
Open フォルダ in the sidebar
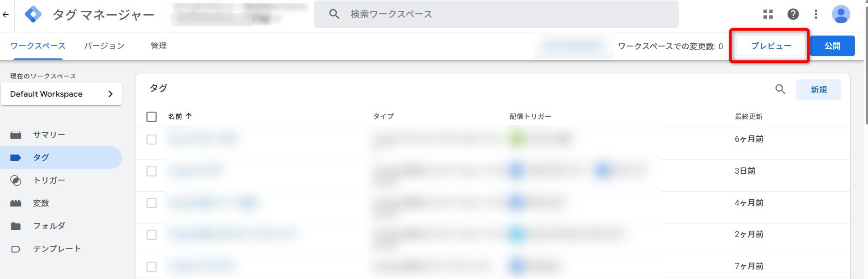(x=49, y=226)
